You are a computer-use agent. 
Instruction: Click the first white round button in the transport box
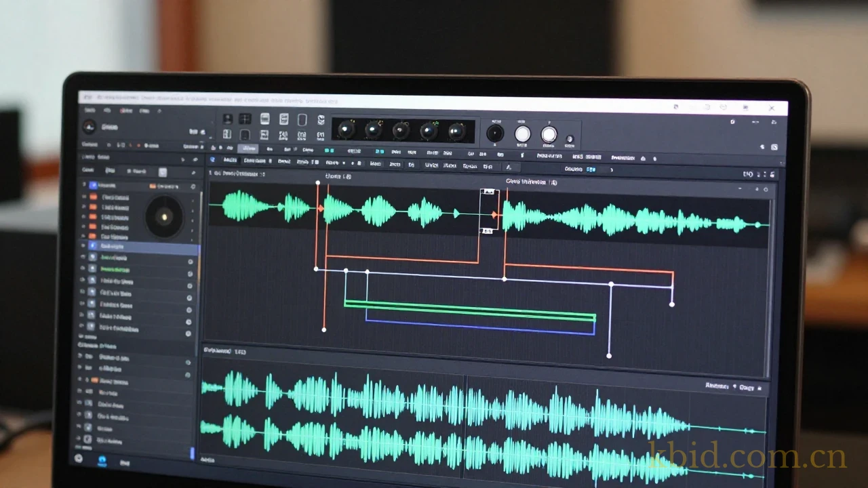point(522,134)
